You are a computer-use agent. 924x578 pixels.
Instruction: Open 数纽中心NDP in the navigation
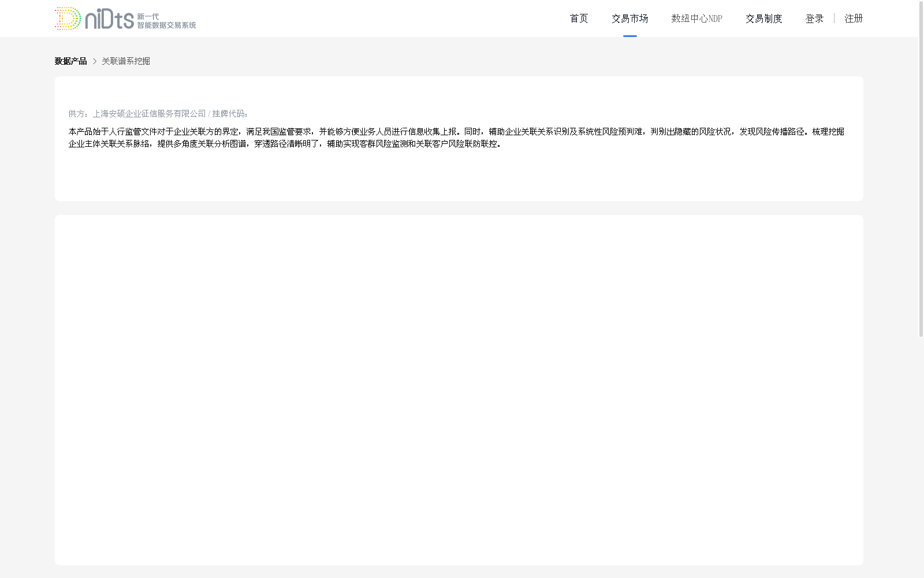coord(696,18)
